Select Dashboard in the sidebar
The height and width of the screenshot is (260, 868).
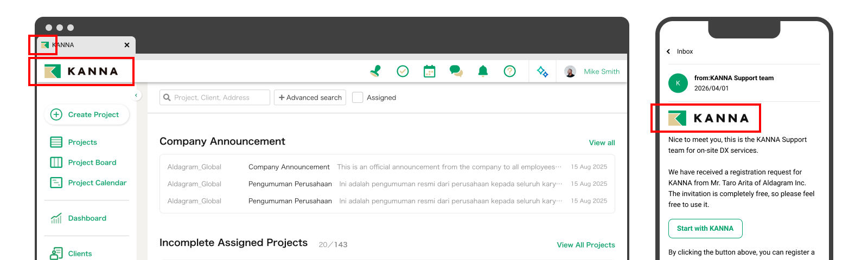pyautogui.click(x=87, y=218)
